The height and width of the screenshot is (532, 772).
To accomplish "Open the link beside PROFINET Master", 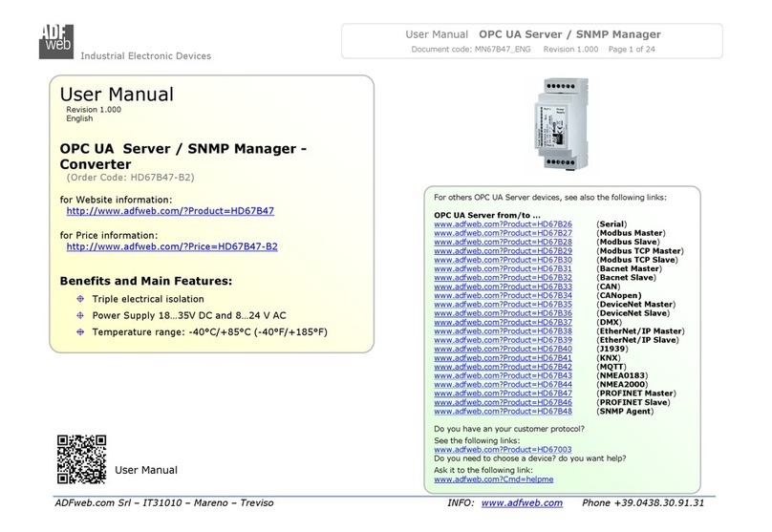I will 503,394.
